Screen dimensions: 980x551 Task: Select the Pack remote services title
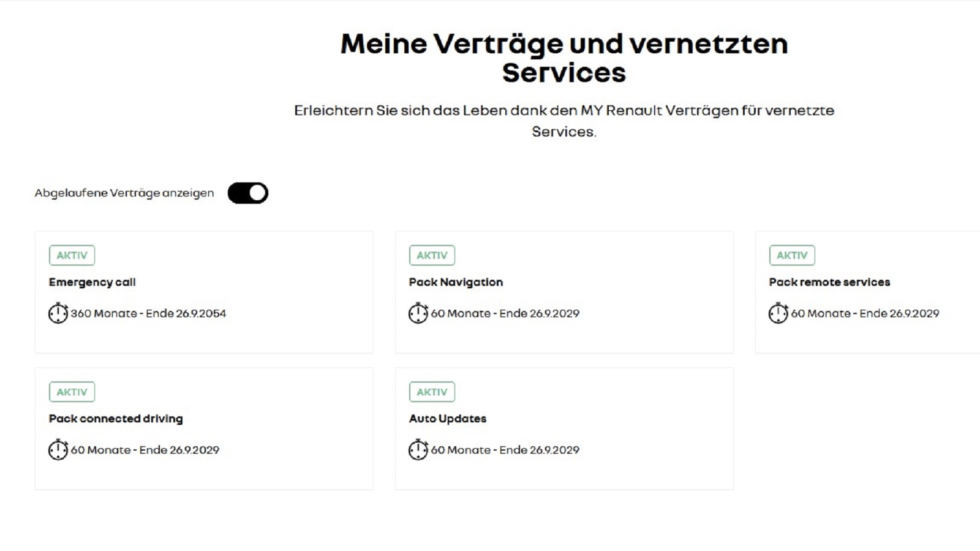tap(830, 282)
